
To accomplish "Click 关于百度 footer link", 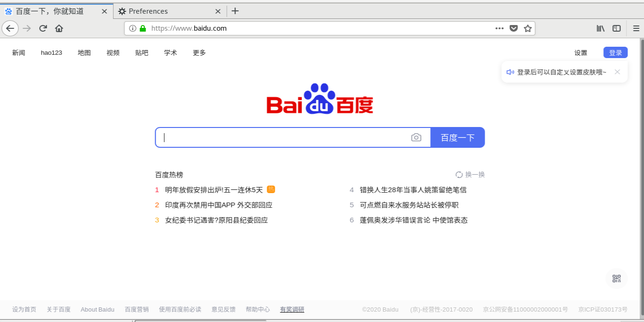I will (x=59, y=310).
